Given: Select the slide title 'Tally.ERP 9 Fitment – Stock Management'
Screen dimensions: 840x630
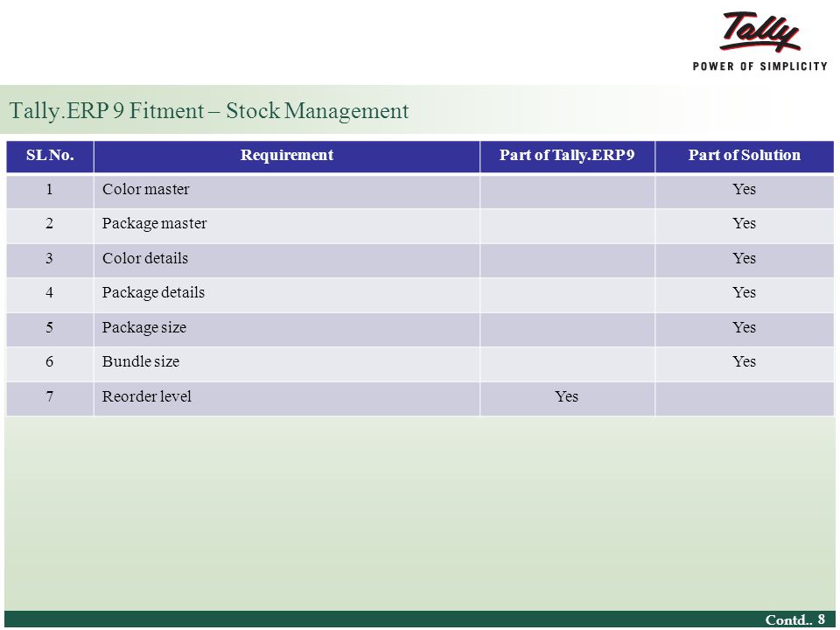Looking at the screenshot, I should click(x=209, y=111).
